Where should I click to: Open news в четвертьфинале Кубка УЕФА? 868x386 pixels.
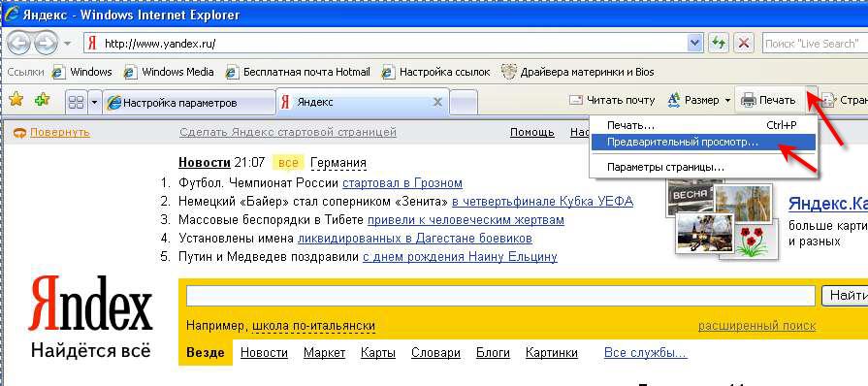[542, 201]
